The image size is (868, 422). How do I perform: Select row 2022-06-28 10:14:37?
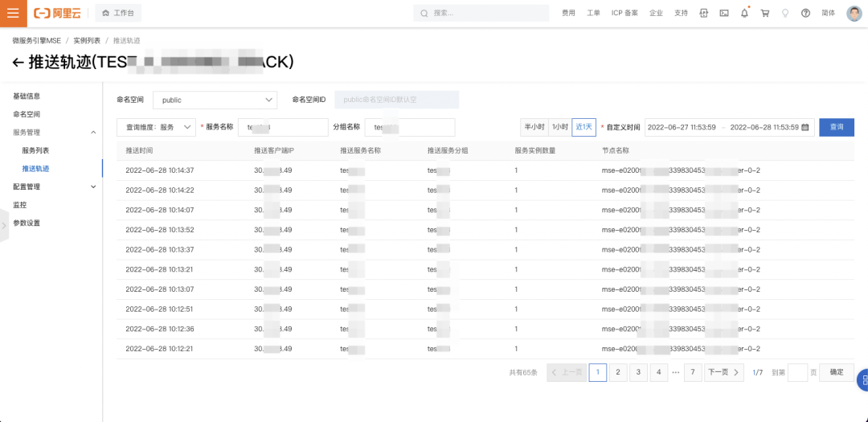coord(485,170)
